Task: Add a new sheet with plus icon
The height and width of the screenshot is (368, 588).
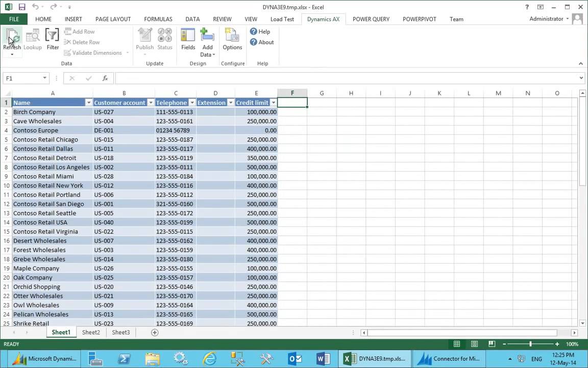Action: tap(155, 332)
